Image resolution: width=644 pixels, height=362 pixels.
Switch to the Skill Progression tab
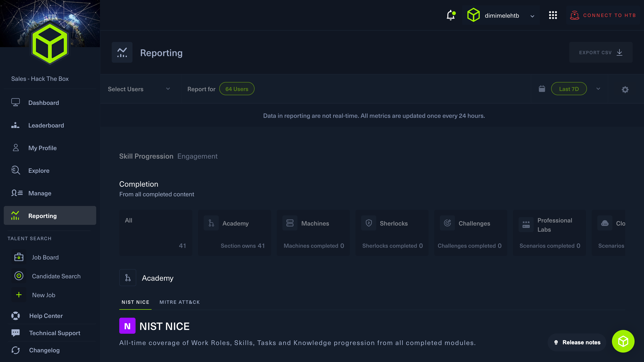(x=146, y=156)
